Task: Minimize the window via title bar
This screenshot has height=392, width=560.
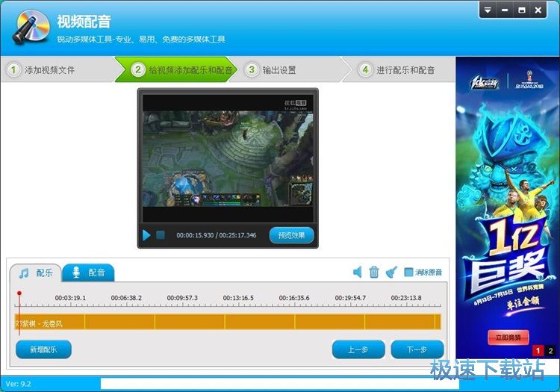Action: tap(505, 10)
